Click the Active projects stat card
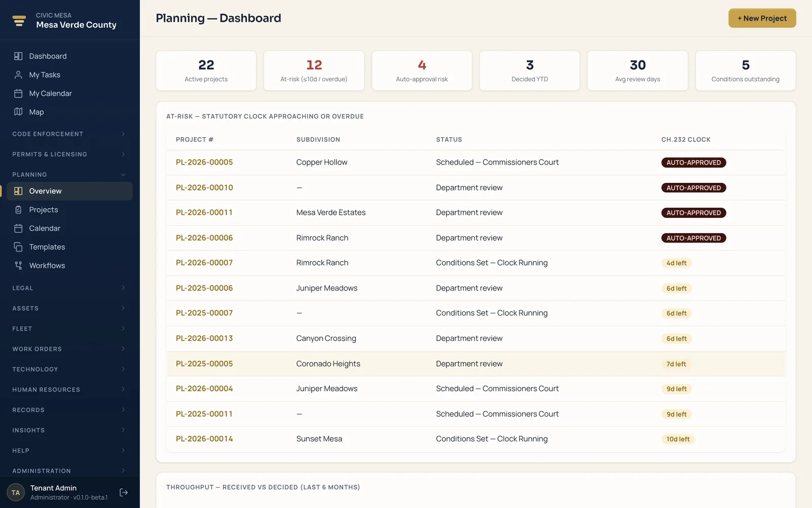The width and height of the screenshot is (812, 508). coord(206,71)
